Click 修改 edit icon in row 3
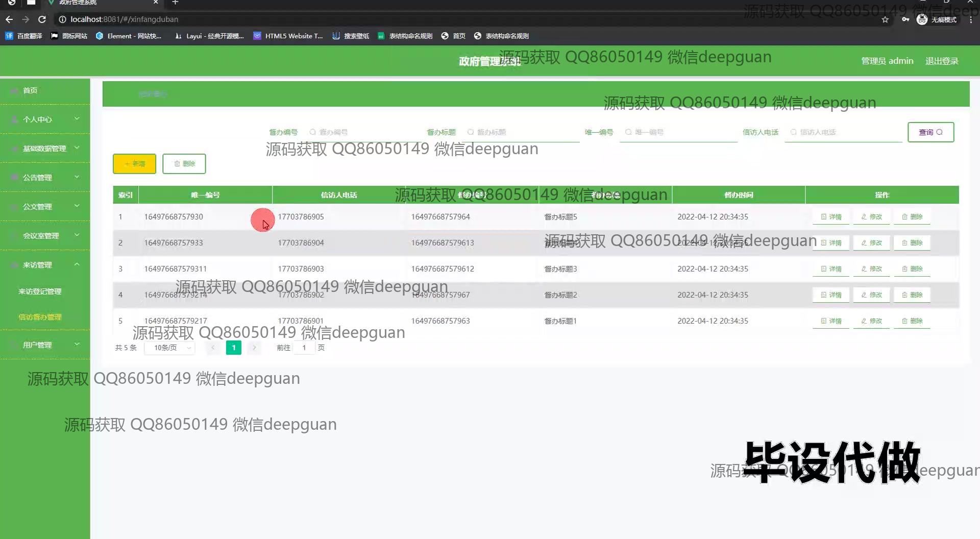The width and height of the screenshot is (980, 539). click(x=864, y=269)
